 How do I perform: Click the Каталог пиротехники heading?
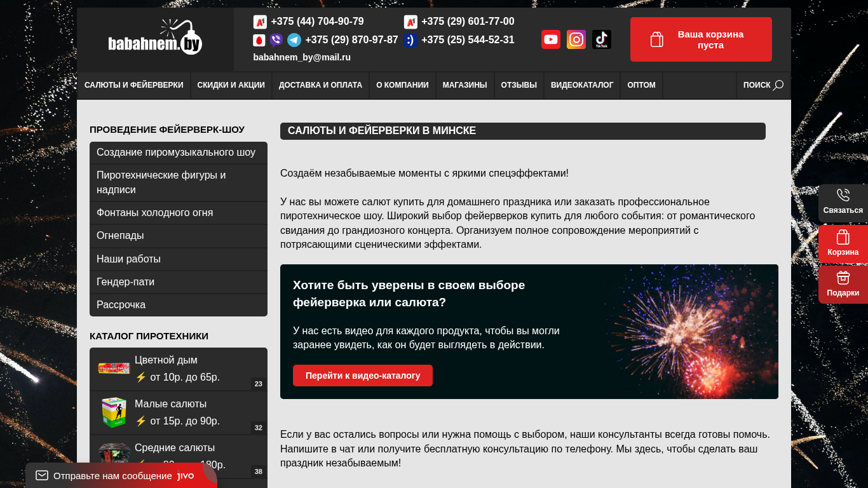pyautogui.click(x=149, y=336)
